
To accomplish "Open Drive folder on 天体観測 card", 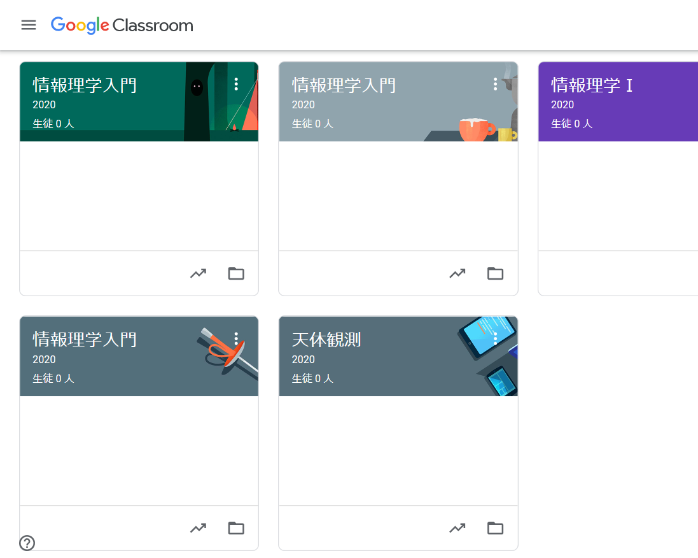I will (495, 527).
